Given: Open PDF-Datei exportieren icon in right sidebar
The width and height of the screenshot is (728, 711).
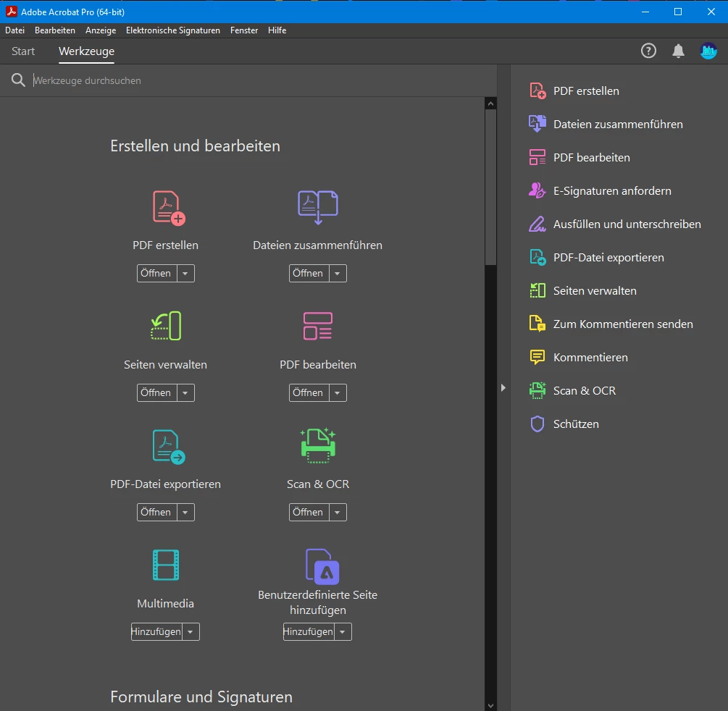Looking at the screenshot, I should tap(537, 257).
